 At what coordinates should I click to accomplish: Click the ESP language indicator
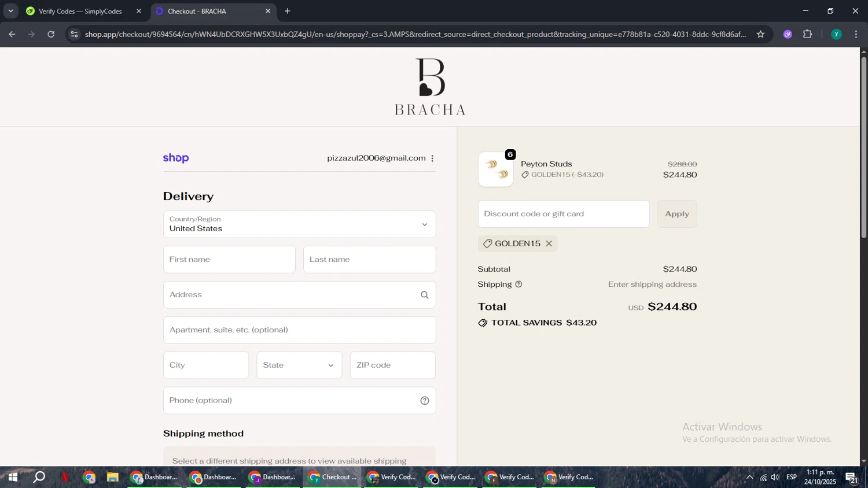click(792, 477)
